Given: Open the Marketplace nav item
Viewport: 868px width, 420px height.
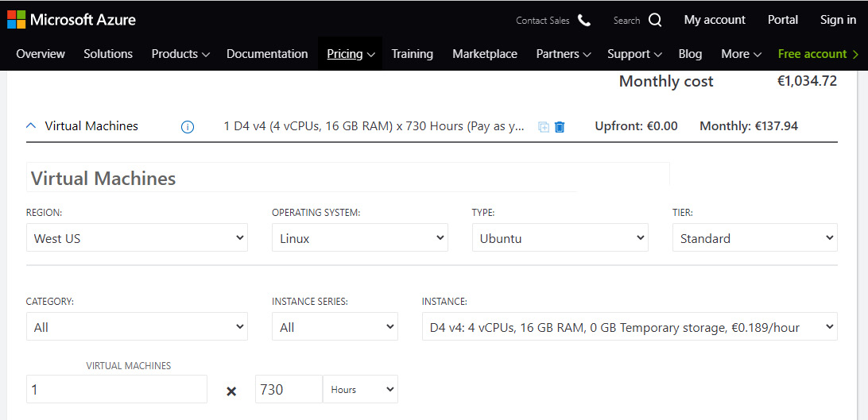Looking at the screenshot, I should click(485, 54).
